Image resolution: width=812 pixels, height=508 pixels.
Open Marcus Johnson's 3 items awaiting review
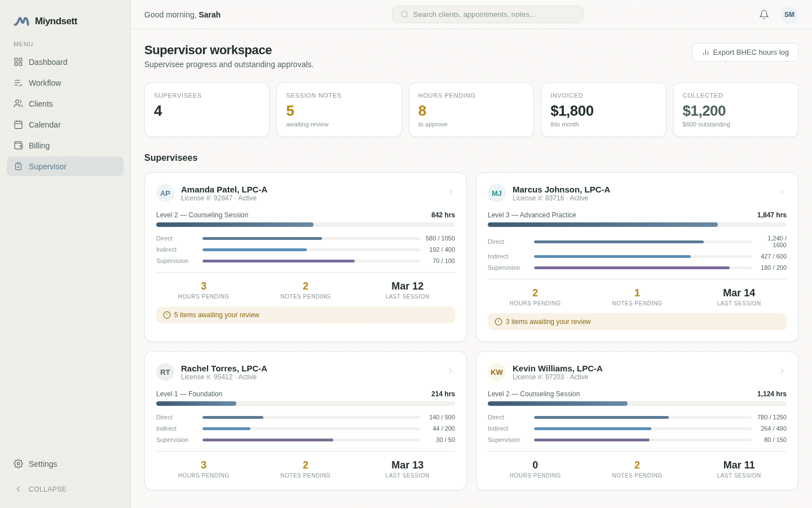point(637,322)
